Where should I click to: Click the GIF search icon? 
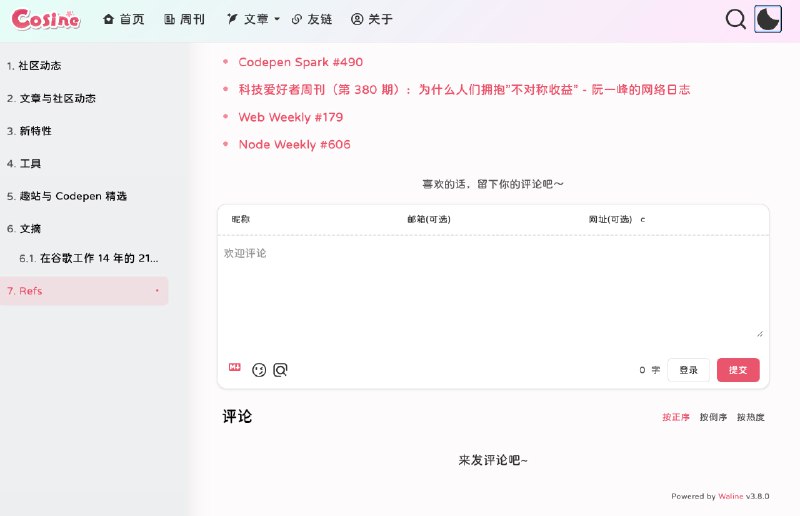[x=281, y=370]
